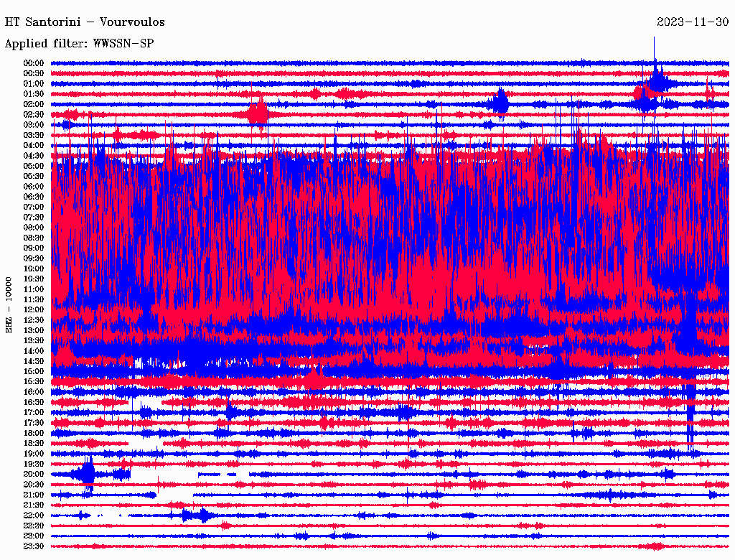
Task: Click the 00:00 time label
Action: pyautogui.click(x=34, y=63)
